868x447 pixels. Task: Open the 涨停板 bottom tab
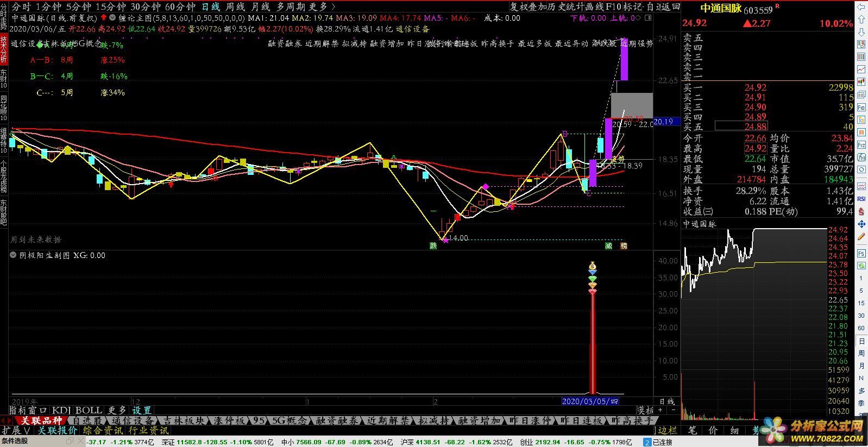tap(230, 420)
